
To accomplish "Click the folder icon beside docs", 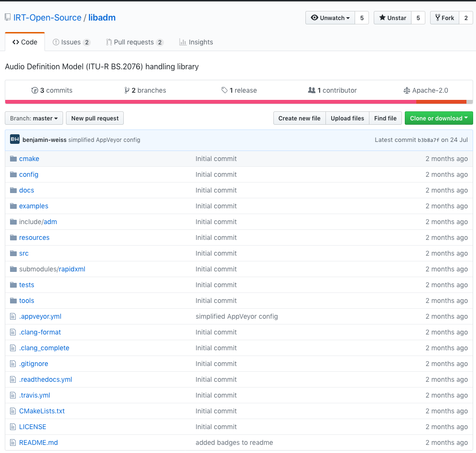I will click(13, 190).
